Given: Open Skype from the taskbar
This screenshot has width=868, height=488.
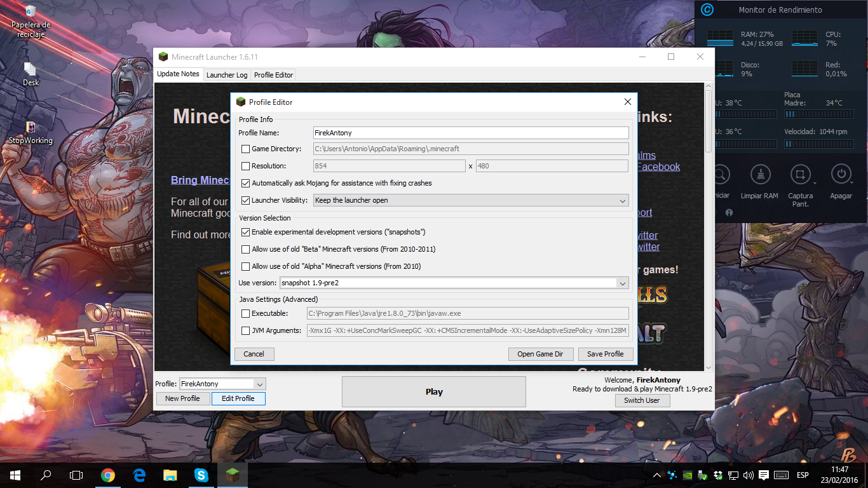Looking at the screenshot, I should [x=201, y=475].
